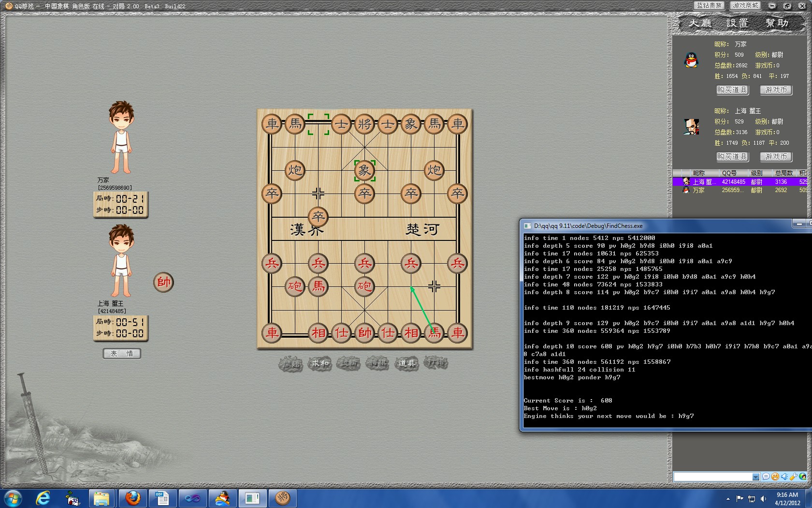Viewport: 812px width, 508px height.
Task: Click 购买道具 under player 上海 蟹王
Action: (732, 157)
